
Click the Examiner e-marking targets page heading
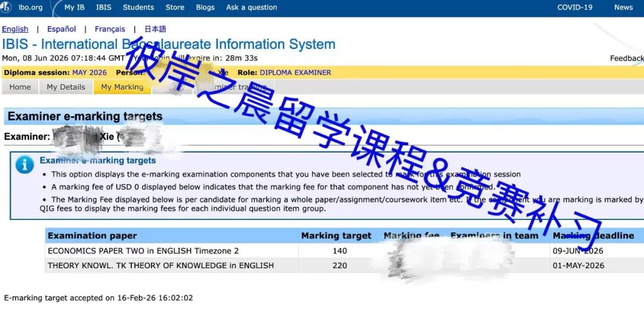pos(85,116)
